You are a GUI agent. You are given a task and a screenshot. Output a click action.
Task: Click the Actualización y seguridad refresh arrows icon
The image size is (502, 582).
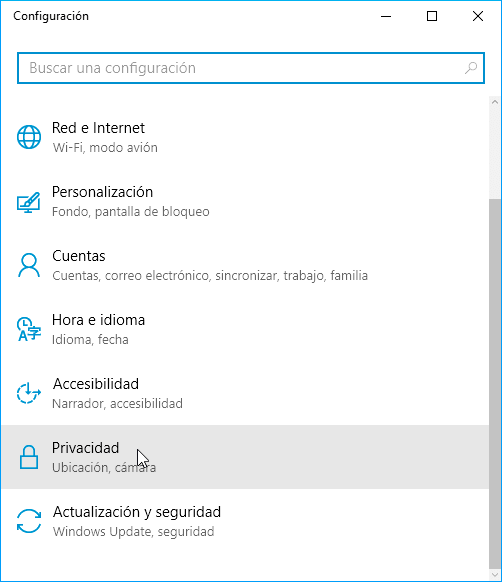(x=29, y=521)
